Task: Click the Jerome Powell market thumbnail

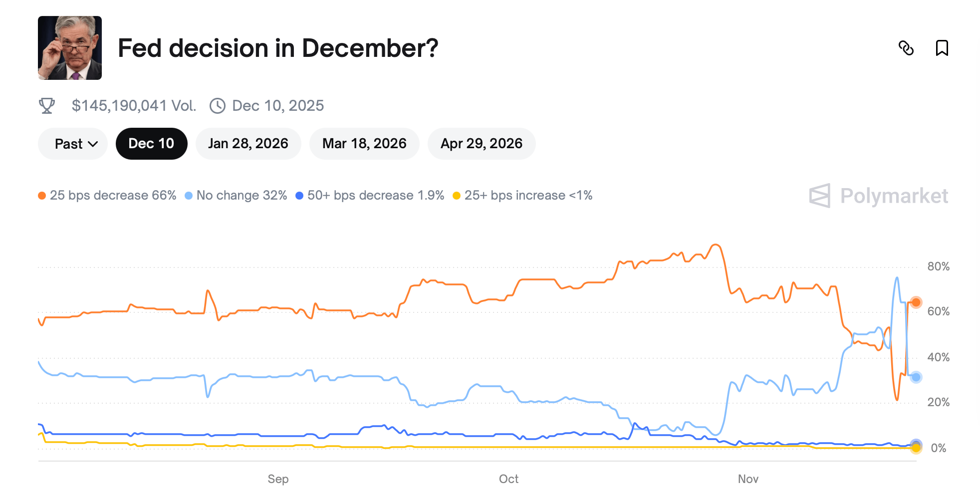Action: (70, 48)
